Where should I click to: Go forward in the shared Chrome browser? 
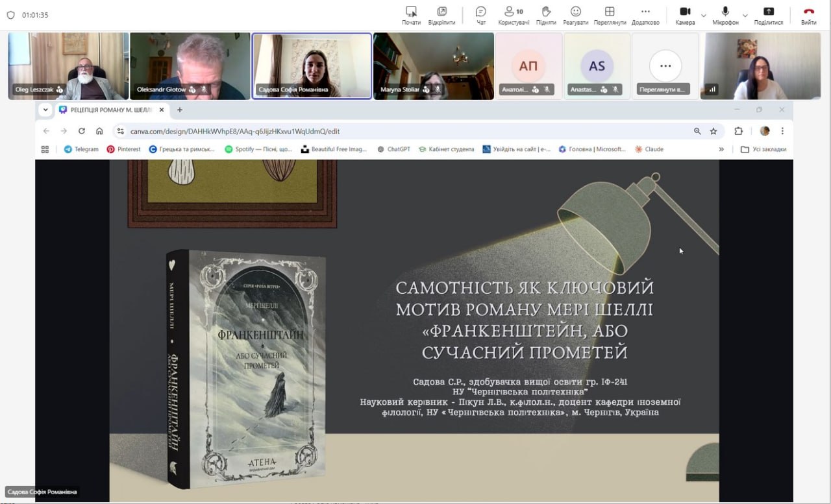tap(64, 131)
